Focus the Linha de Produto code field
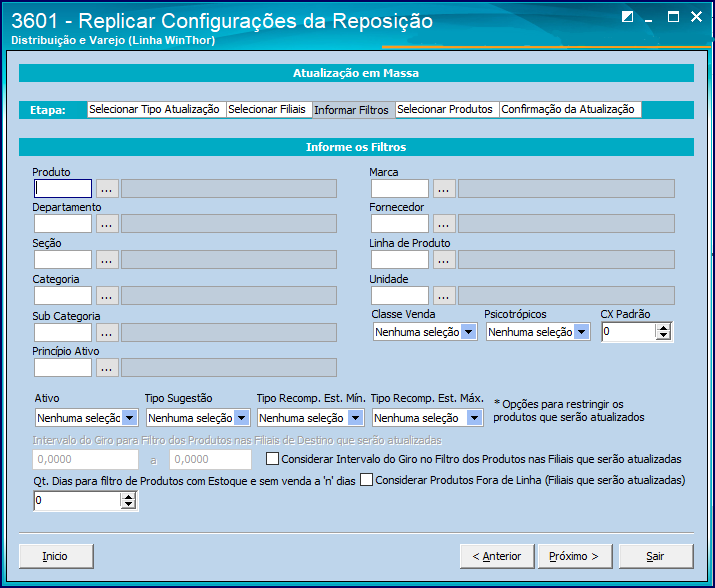This screenshot has width=715, height=588. 400,260
